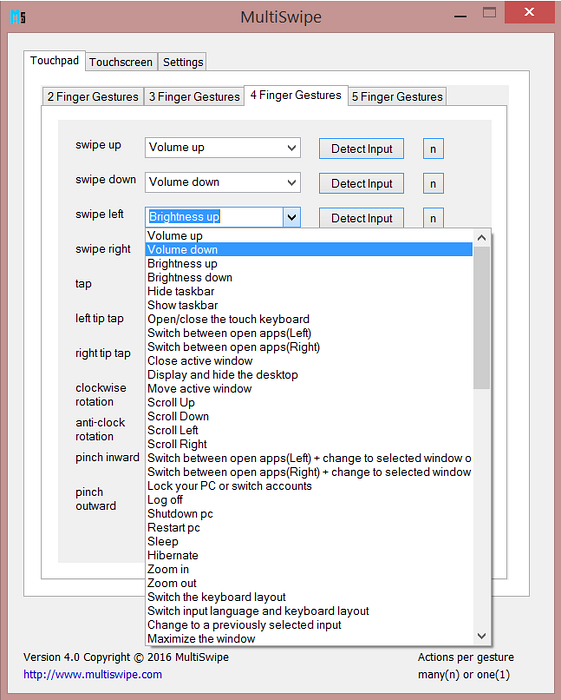This screenshot has height=700, width=561.
Task: Select Switch between open apps(Left)
Action: [x=309, y=333]
